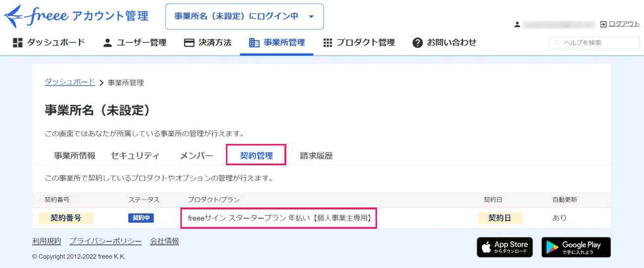The height and width of the screenshot is (268, 644).
Task: Switch to セキュリティ tab
Action: click(x=135, y=155)
